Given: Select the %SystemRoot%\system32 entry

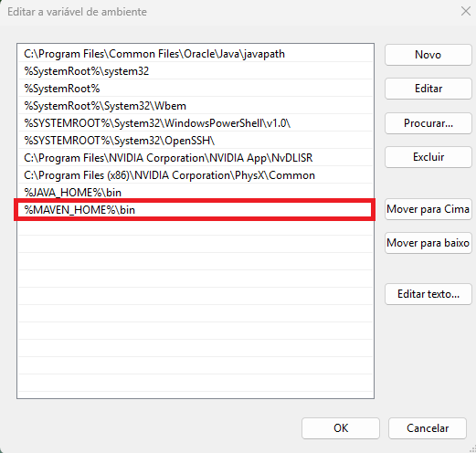Looking at the screenshot, I should 195,71.
